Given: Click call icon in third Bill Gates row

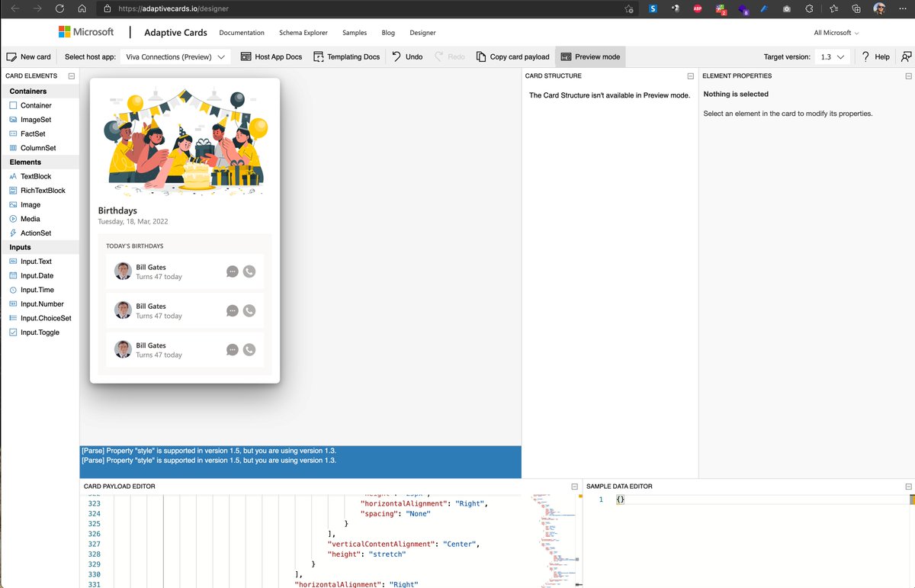Looking at the screenshot, I should 249,349.
